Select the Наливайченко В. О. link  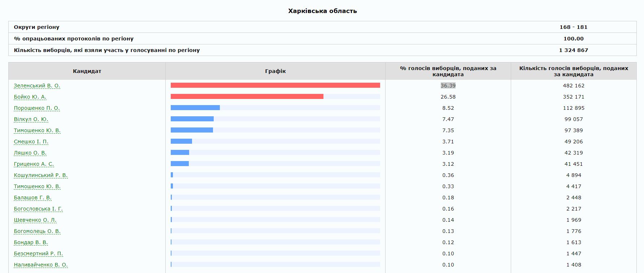pyautogui.click(x=41, y=265)
